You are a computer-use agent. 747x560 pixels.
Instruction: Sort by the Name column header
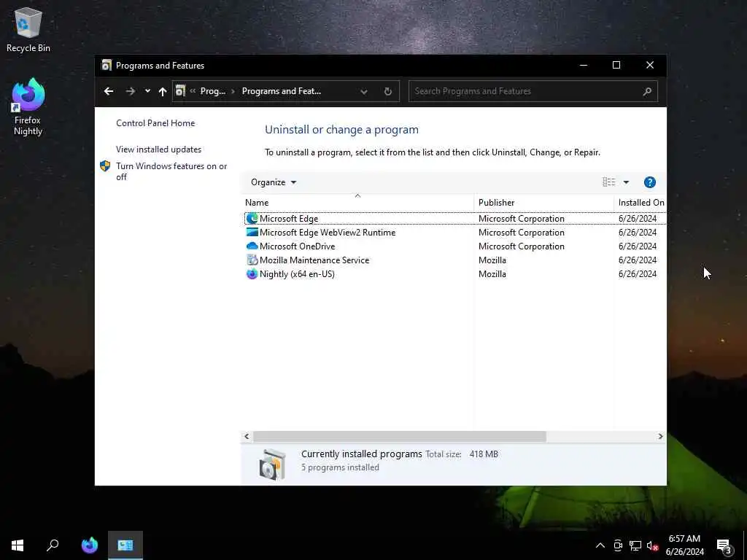pos(357,203)
